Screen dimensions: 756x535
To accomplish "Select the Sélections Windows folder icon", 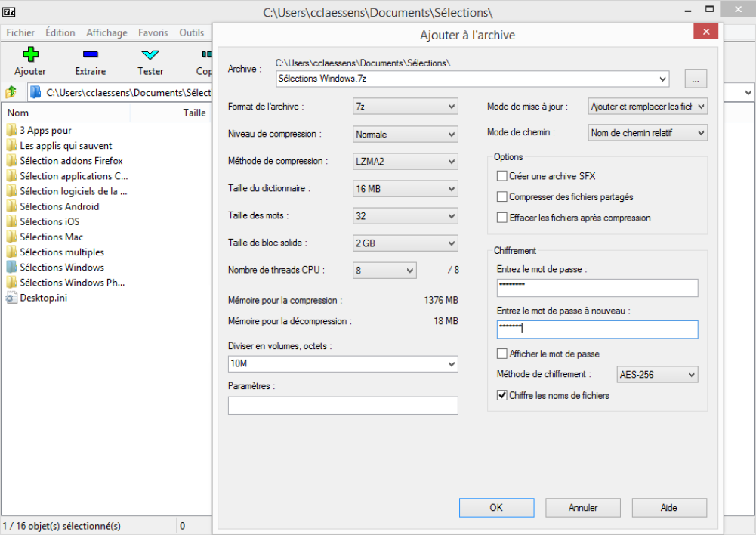I will pyautogui.click(x=11, y=267).
